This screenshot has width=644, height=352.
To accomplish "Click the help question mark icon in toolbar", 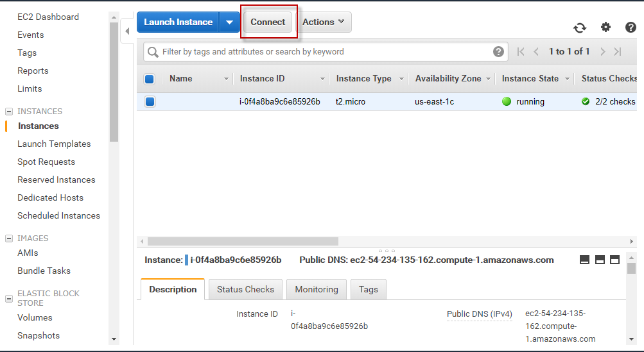I will [x=631, y=27].
